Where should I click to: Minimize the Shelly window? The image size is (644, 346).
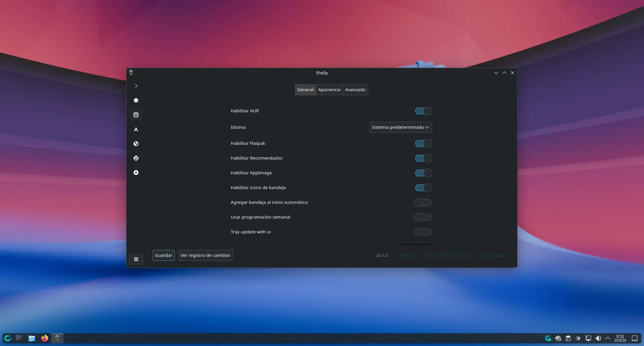click(496, 73)
